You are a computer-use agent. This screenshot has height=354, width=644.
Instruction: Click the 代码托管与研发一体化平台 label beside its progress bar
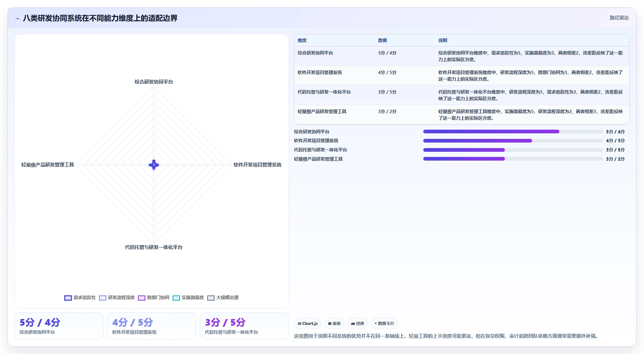(321, 150)
